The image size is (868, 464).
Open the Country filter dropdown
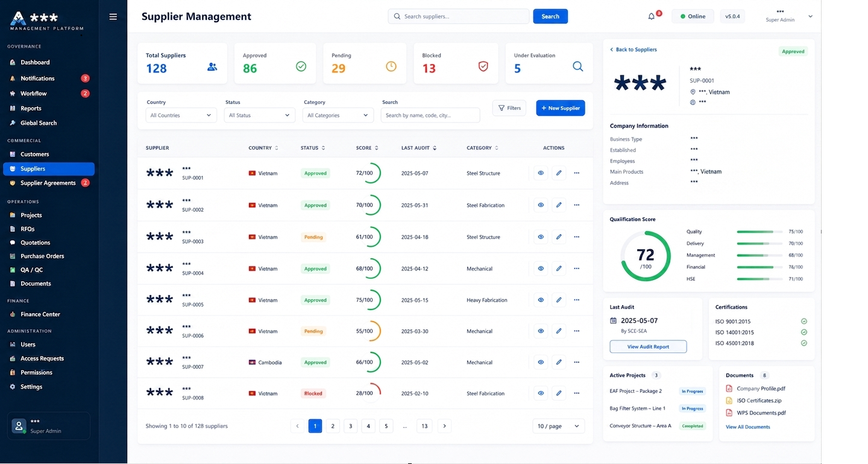point(181,115)
